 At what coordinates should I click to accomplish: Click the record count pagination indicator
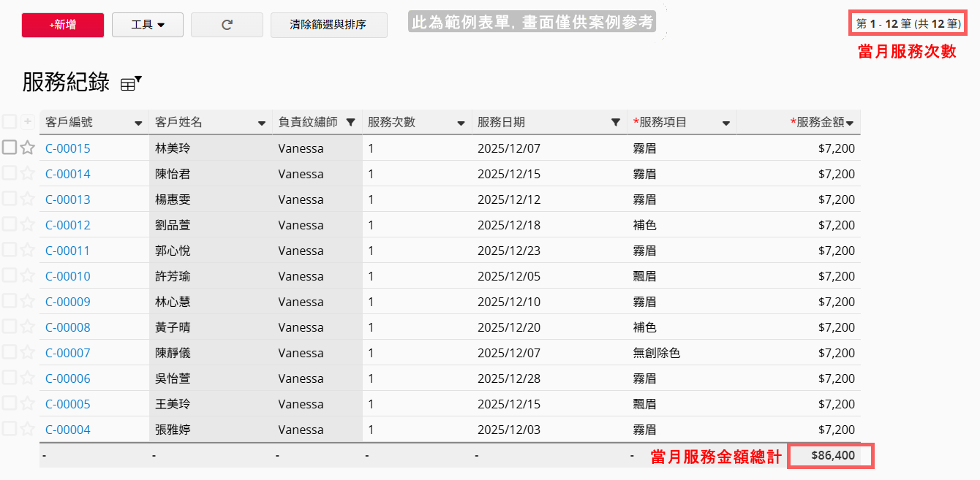[908, 24]
